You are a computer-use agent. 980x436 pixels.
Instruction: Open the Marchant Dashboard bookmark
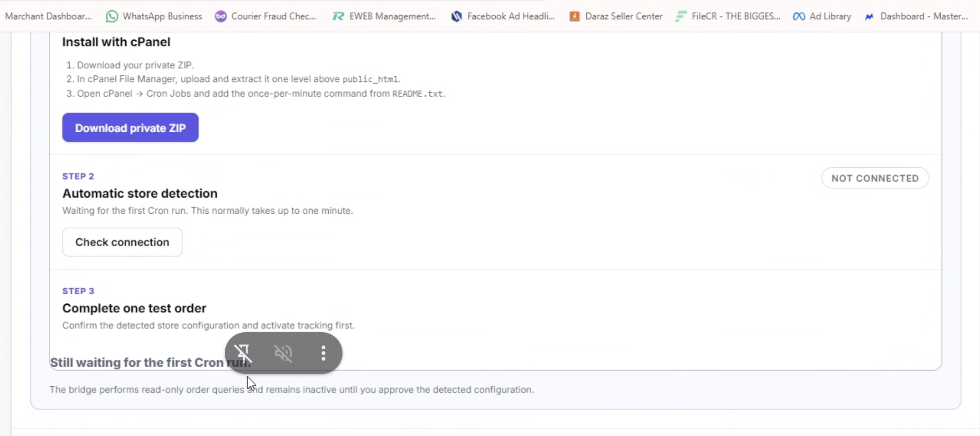48,16
